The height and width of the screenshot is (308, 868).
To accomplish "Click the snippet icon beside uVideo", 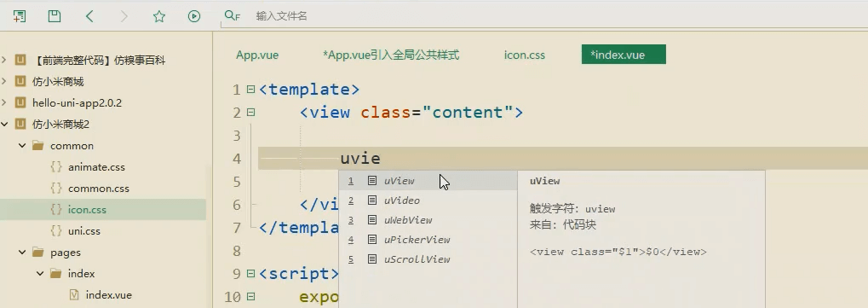I will [x=372, y=200].
